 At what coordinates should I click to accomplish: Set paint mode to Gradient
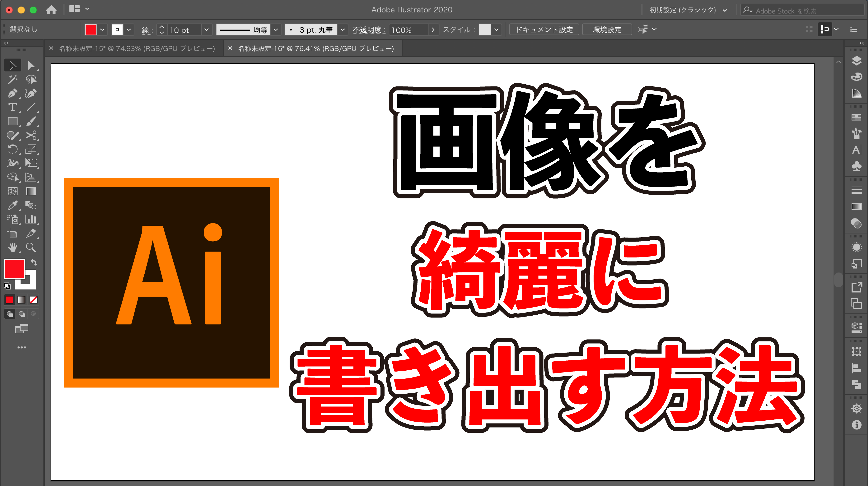21,300
